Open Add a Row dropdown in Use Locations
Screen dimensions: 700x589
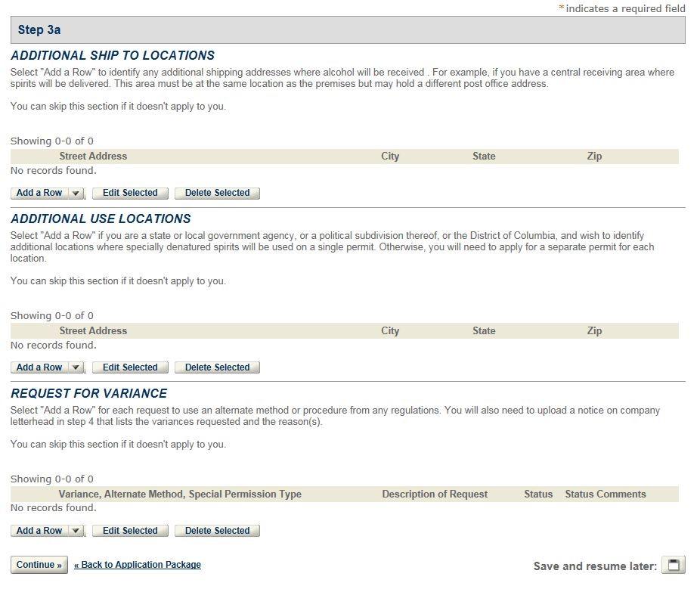(x=76, y=367)
